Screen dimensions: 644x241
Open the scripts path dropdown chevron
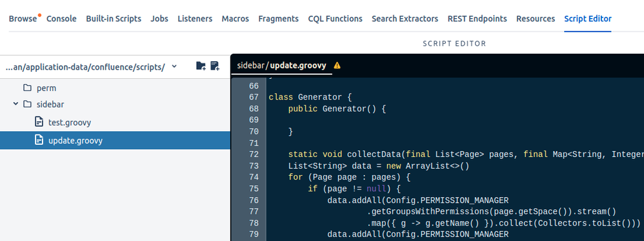(x=174, y=66)
